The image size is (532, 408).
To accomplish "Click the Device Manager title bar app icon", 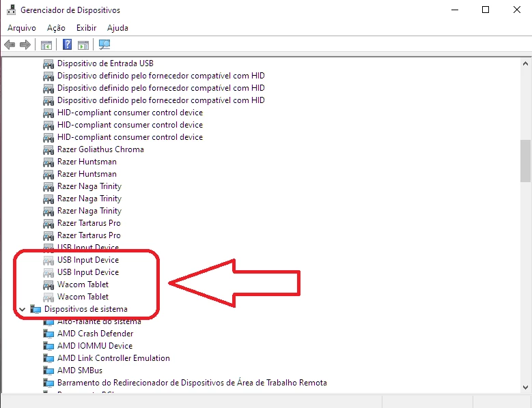I will [x=11, y=10].
